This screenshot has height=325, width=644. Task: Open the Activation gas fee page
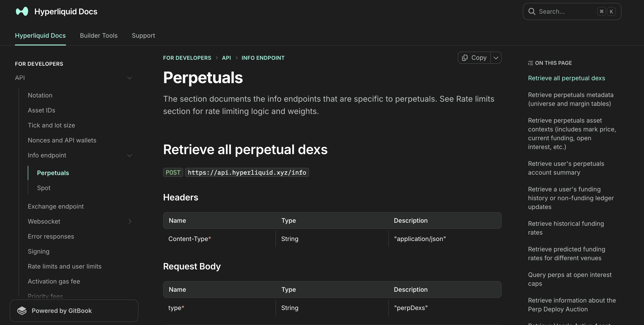click(54, 282)
